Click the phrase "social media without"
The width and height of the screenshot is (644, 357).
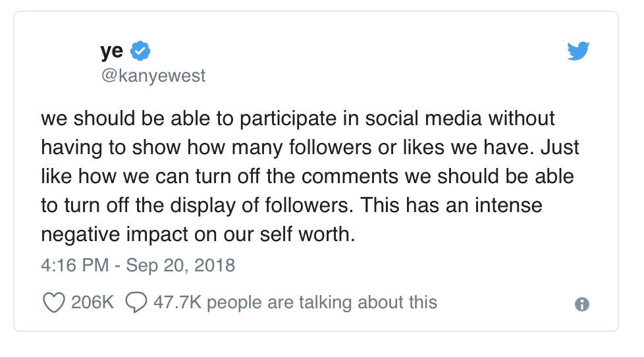point(460,119)
